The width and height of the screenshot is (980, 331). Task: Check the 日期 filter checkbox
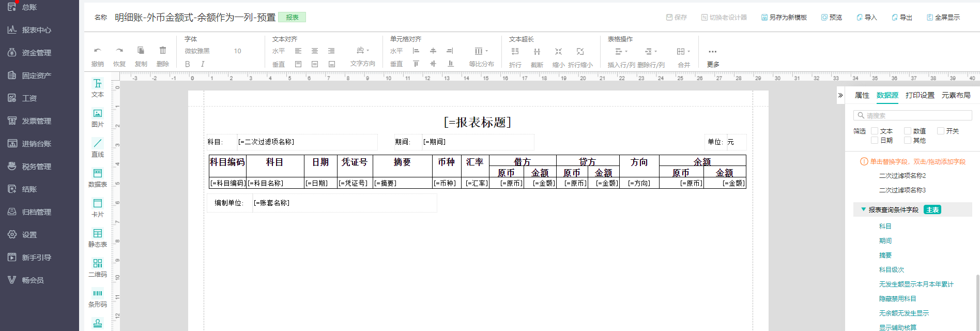click(875, 140)
